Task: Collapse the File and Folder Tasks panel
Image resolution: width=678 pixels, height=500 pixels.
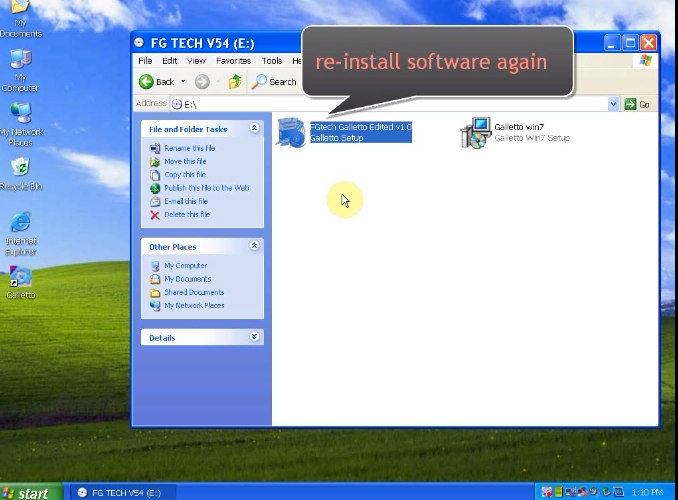Action: pyautogui.click(x=254, y=128)
